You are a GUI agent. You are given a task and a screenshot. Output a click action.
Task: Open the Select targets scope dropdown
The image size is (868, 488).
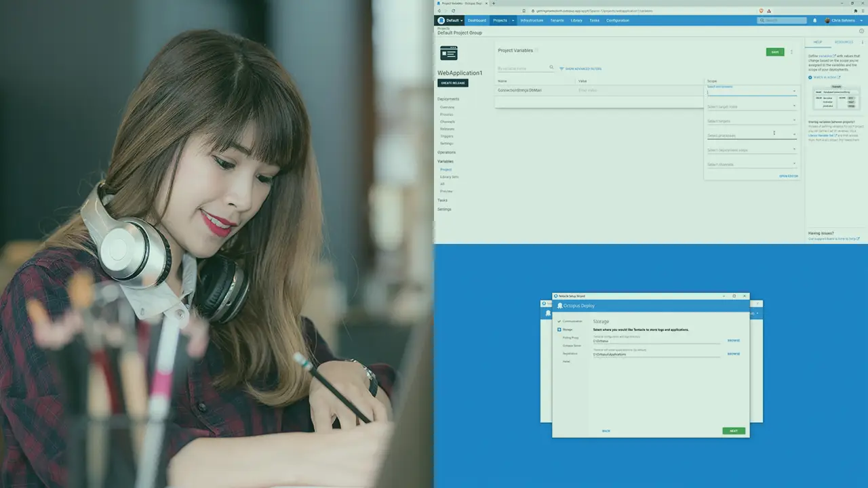[x=752, y=121]
